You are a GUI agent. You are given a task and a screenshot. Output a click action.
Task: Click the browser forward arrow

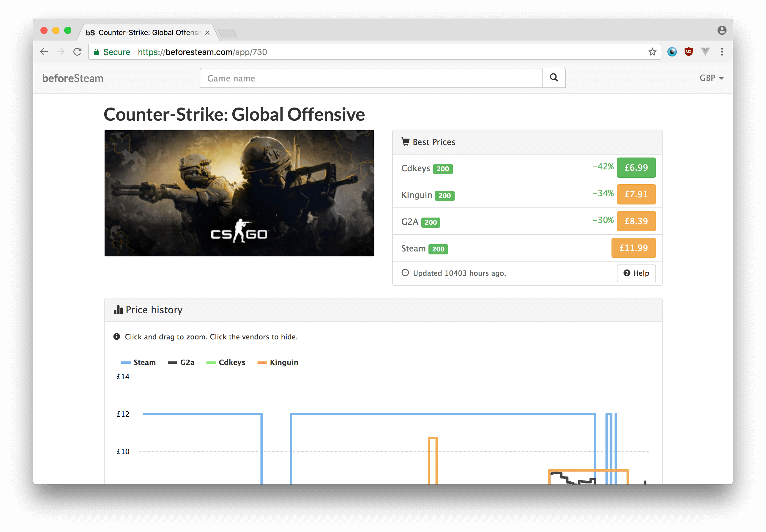(61, 52)
